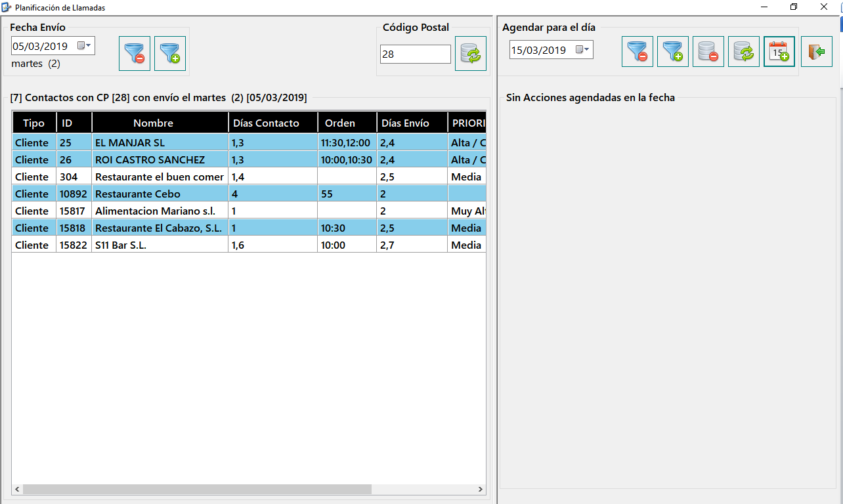Click calendar add icon to schedule action

click(x=779, y=51)
